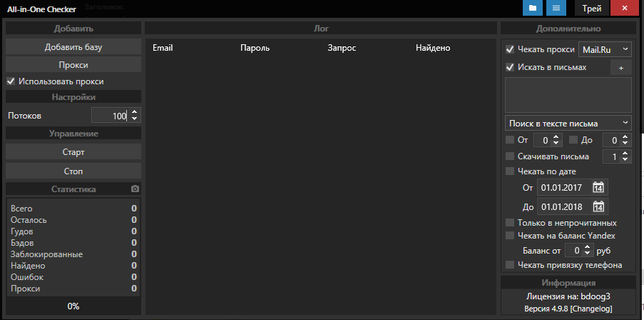Image resolution: width=644 pixels, height=320 pixels.
Task: Open the Mail.Ru dropdown
Action: point(605,49)
